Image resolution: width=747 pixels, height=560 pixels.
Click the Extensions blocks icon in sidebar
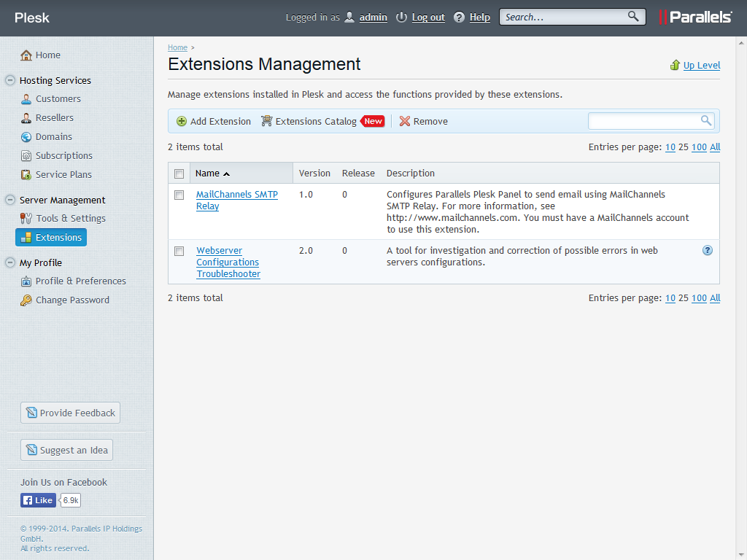(x=26, y=238)
